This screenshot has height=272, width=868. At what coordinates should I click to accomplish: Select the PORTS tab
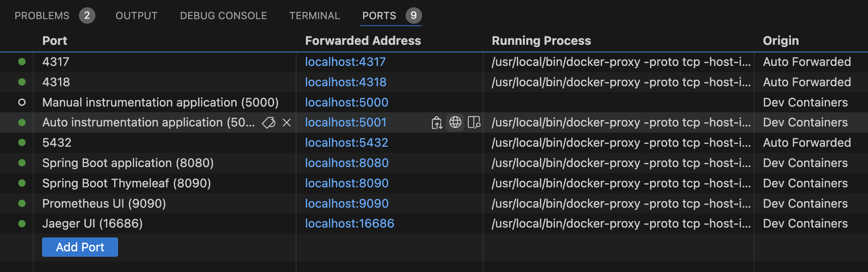click(379, 16)
